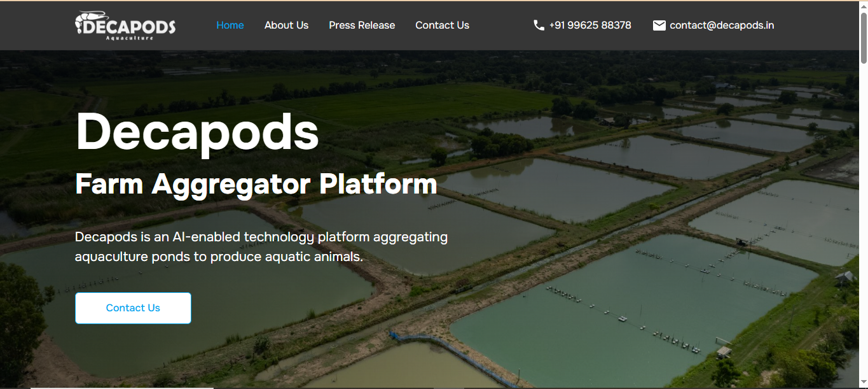The height and width of the screenshot is (389, 868).
Task: Go to the Home page link
Action: click(230, 25)
